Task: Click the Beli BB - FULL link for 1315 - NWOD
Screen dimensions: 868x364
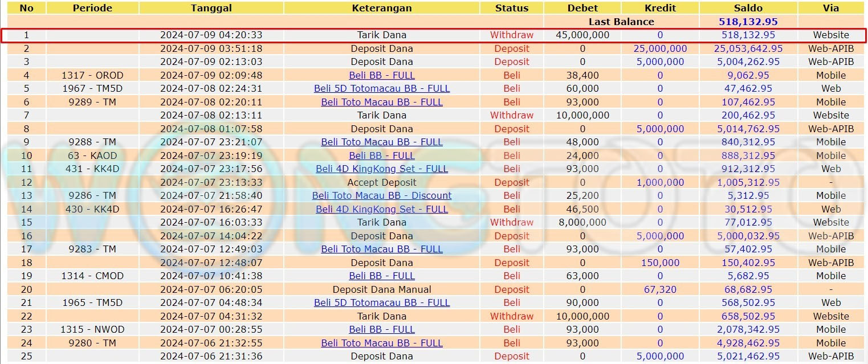Action: (382, 329)
